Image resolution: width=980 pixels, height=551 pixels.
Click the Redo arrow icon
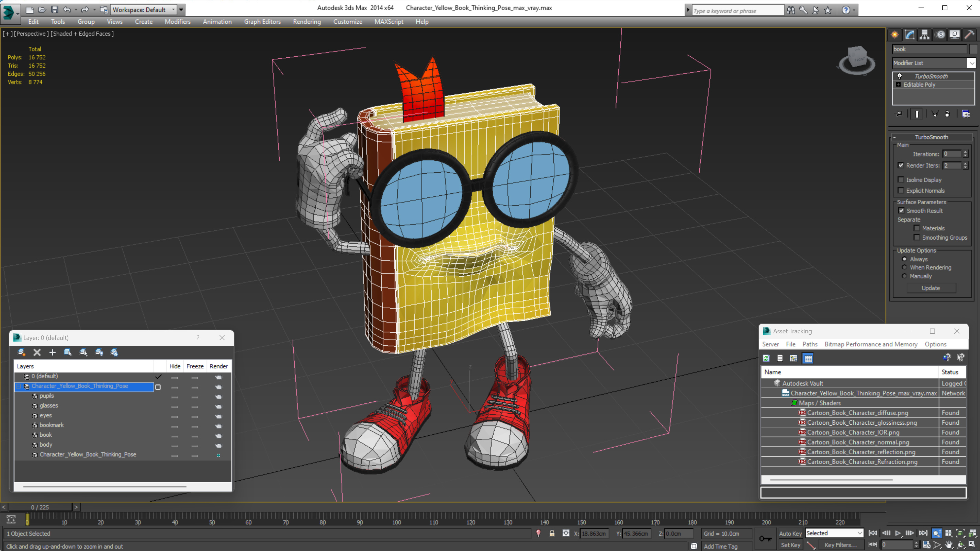pyautogui.click(x=85, y=10)
